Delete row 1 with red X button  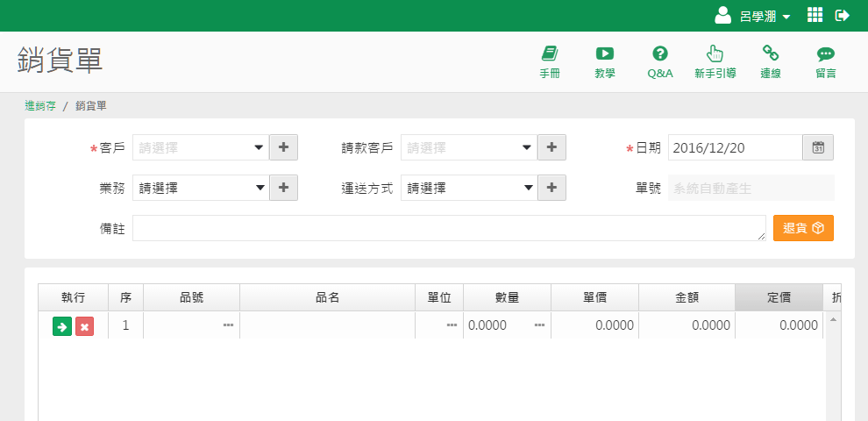pyautogui.click(x=84, y=326)
